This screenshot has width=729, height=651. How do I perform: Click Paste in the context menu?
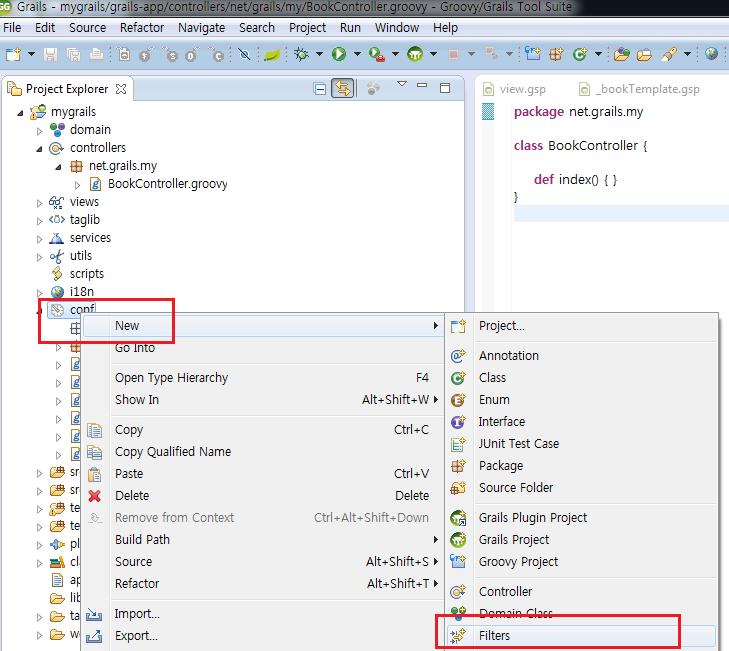(x=263, y=473)
